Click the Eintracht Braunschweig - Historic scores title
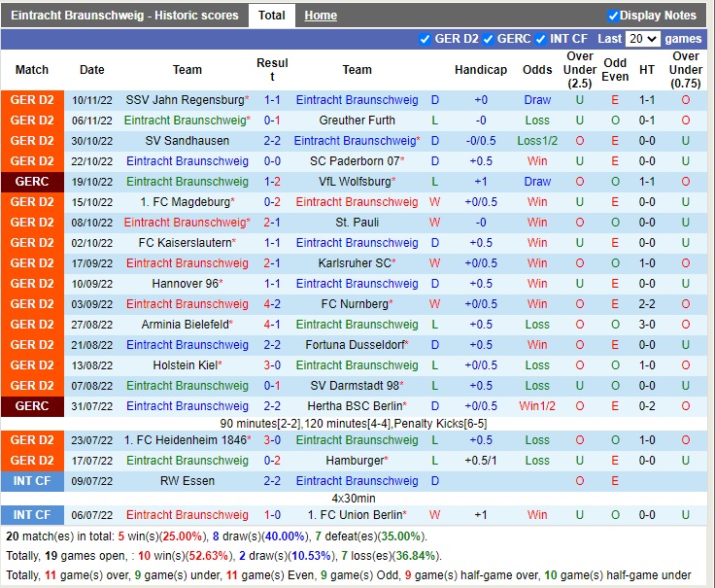 click(124, 16)
